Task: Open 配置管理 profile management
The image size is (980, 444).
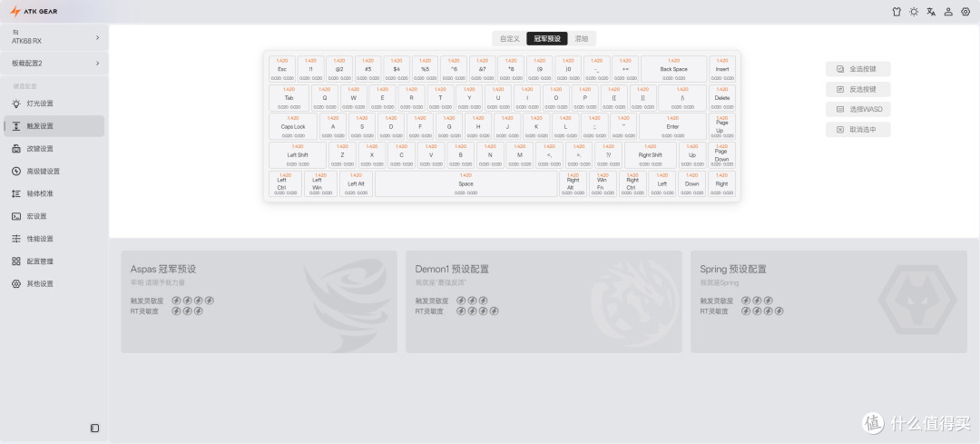Action: point(54,261)
